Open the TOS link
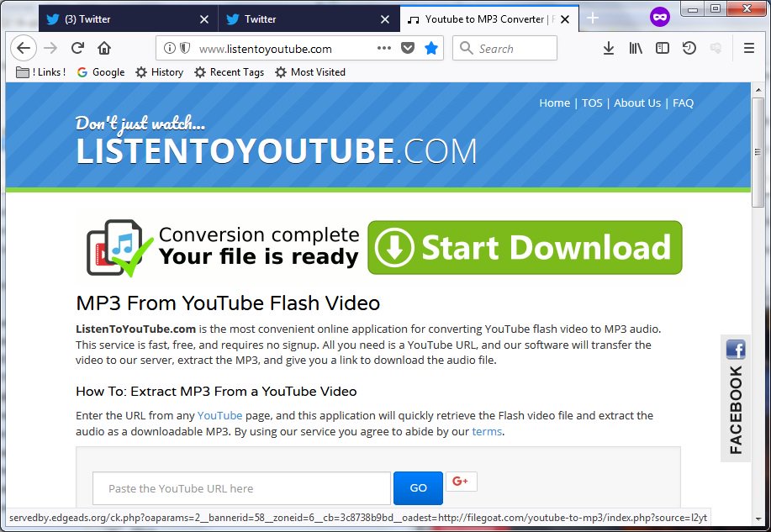The image size is (771, 532). (592, 103)
